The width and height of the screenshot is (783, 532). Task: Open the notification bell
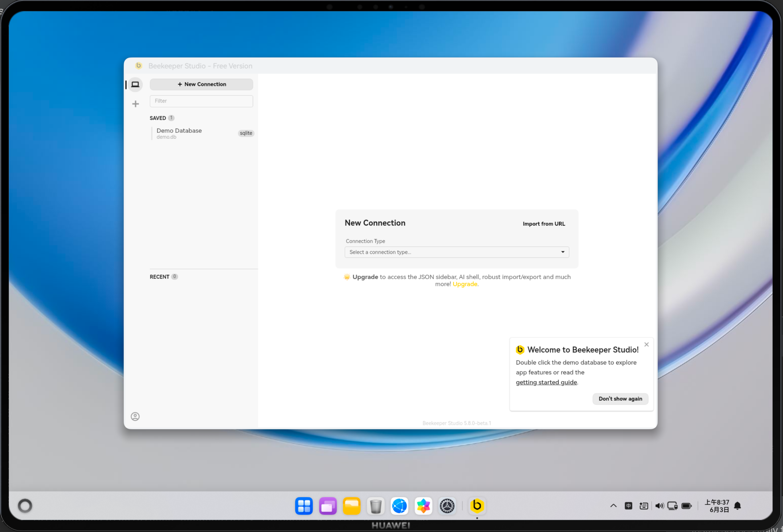tap(737, 506)
